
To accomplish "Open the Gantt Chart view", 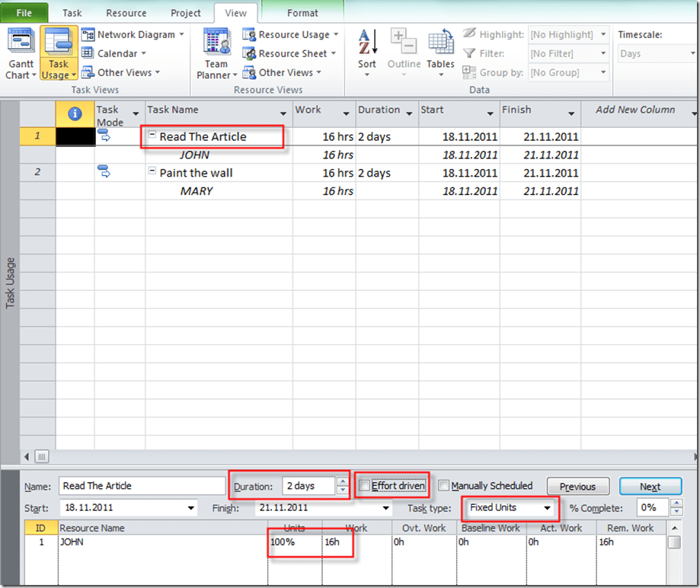I will [x=20, y=53].
